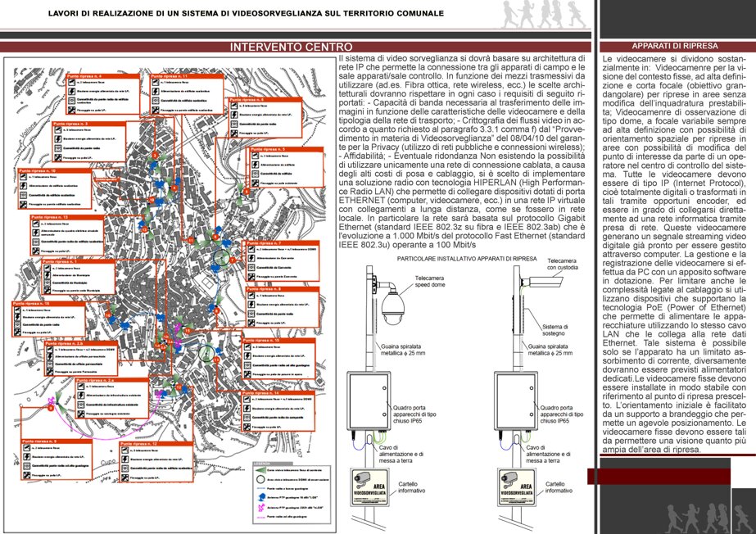Click red map marker number 5

tap(247, 192)
